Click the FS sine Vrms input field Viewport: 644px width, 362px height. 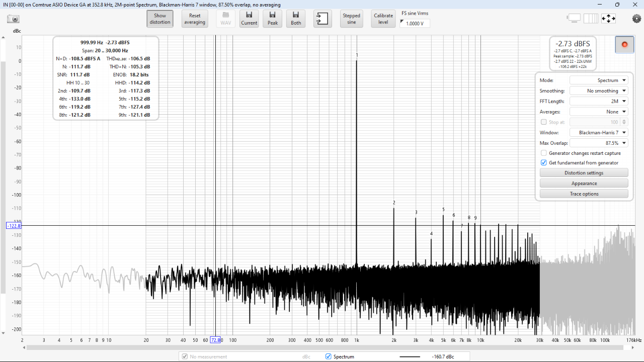point(415,23)
